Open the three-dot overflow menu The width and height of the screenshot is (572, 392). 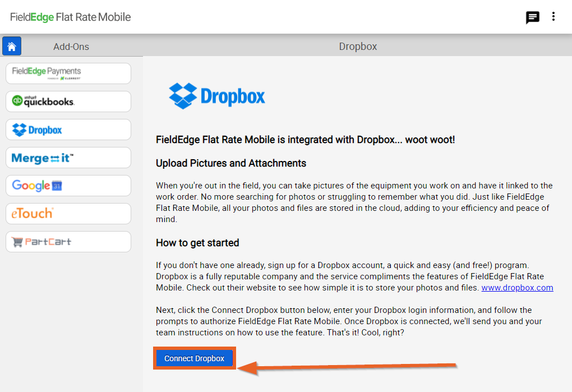click(x=553, y=17)
